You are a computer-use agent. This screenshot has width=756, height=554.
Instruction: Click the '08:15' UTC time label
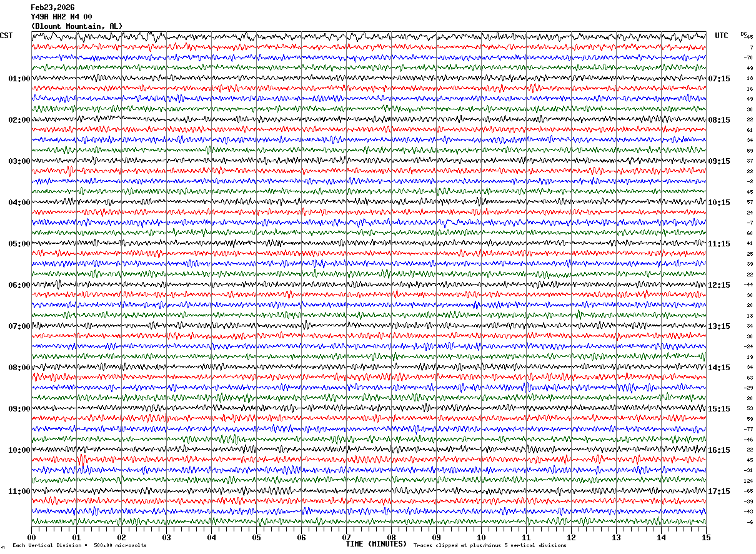pyautogui.click(x=719, y=120)
